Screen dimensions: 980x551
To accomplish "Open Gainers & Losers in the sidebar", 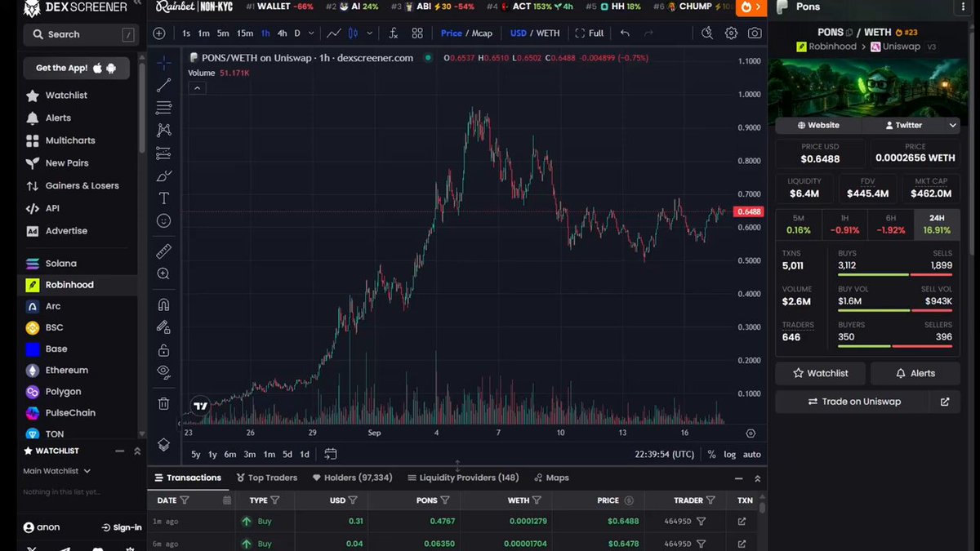I will pos(74,186).
